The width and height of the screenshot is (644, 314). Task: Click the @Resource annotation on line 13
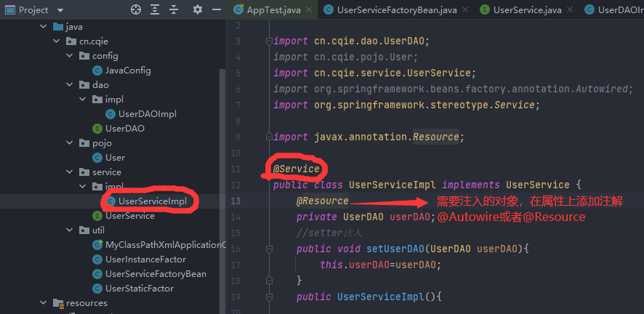coord(323,201)
